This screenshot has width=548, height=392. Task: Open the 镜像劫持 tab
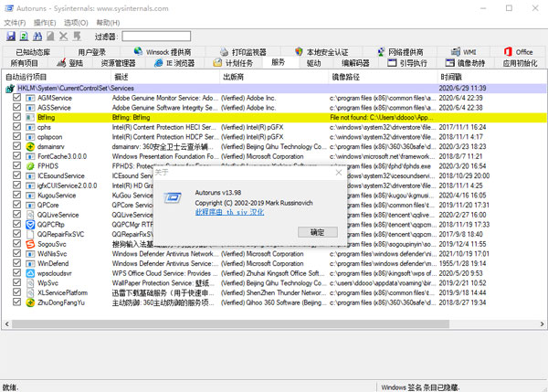465,63
